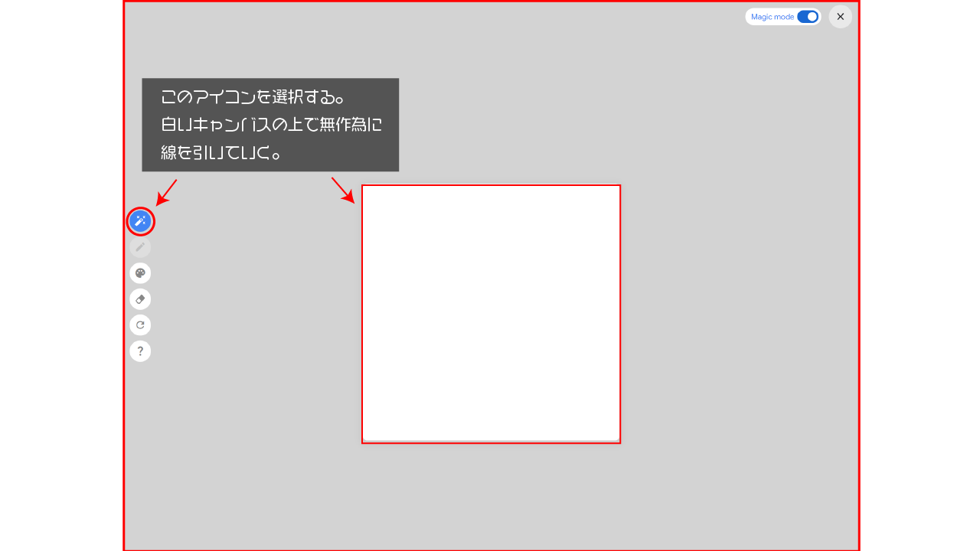Click the dark Japanese instruction box

(270, 125)
